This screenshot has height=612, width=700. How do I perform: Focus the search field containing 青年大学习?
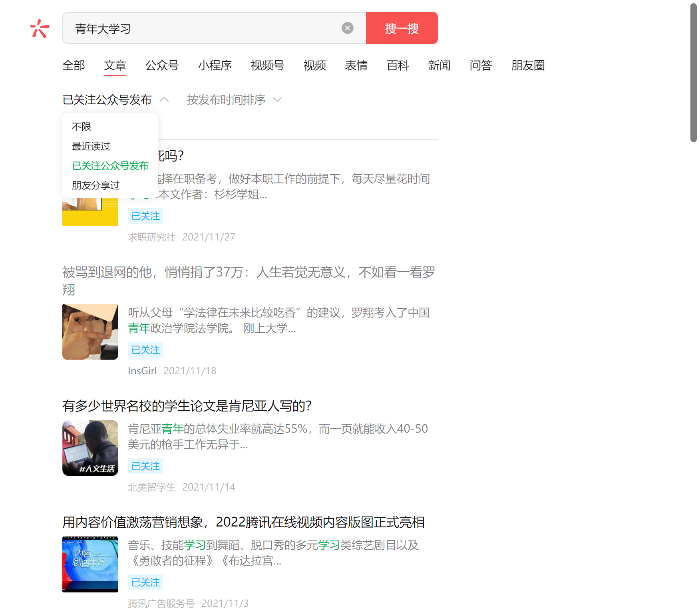pos(214,28)
